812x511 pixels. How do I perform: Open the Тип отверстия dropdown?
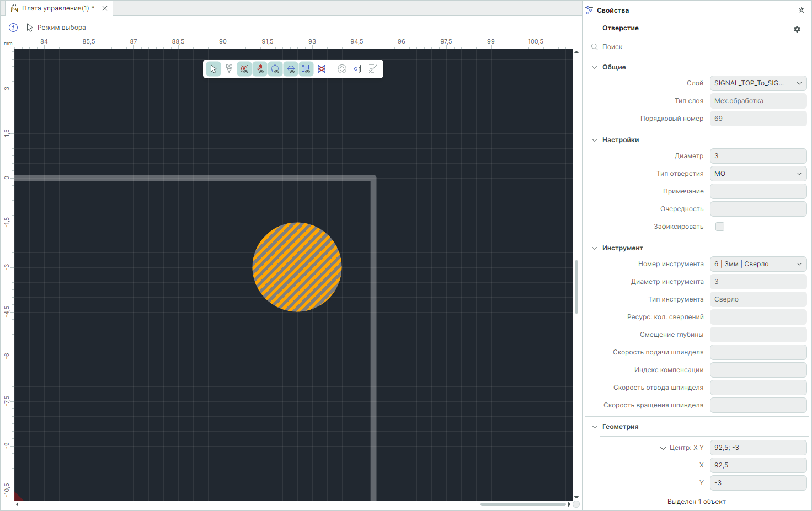point(758,174)
